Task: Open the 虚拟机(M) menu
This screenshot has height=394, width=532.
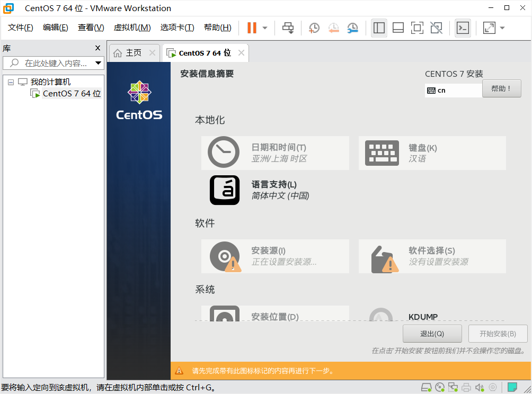Action: (132, 28)
